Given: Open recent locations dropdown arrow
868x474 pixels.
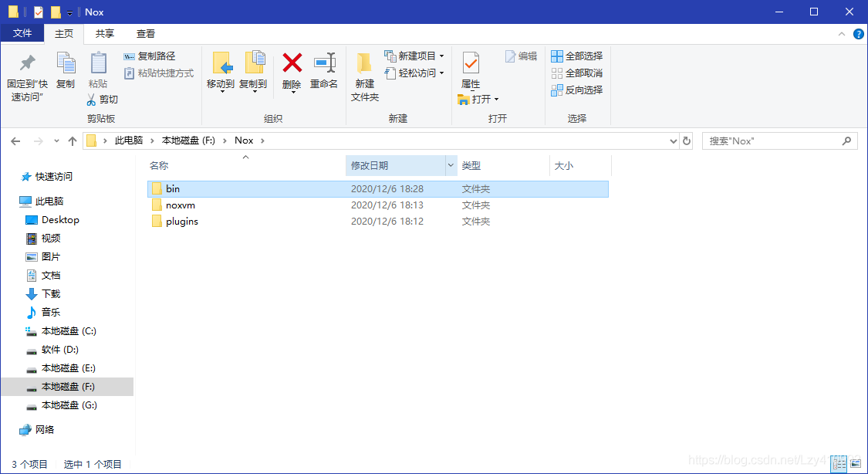Looking at the screenshot, I should [x=56, y=141].
